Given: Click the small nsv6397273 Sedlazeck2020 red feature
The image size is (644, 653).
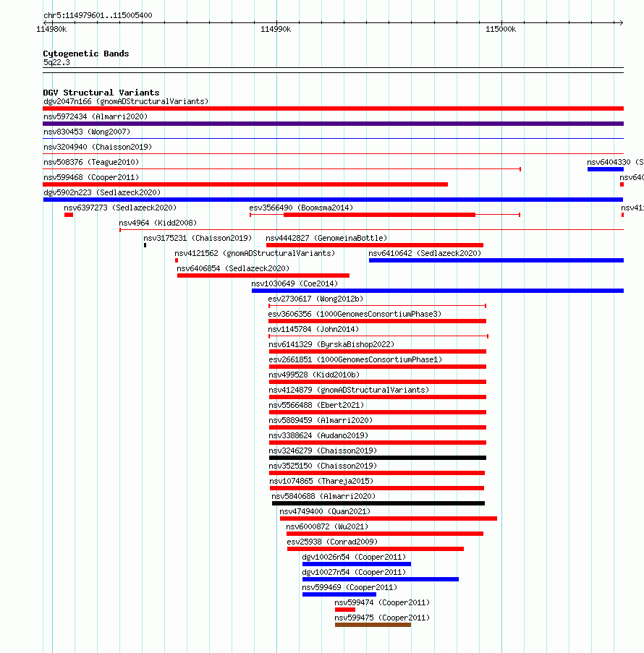Looking at the screenshot, I should click(69, 215).
